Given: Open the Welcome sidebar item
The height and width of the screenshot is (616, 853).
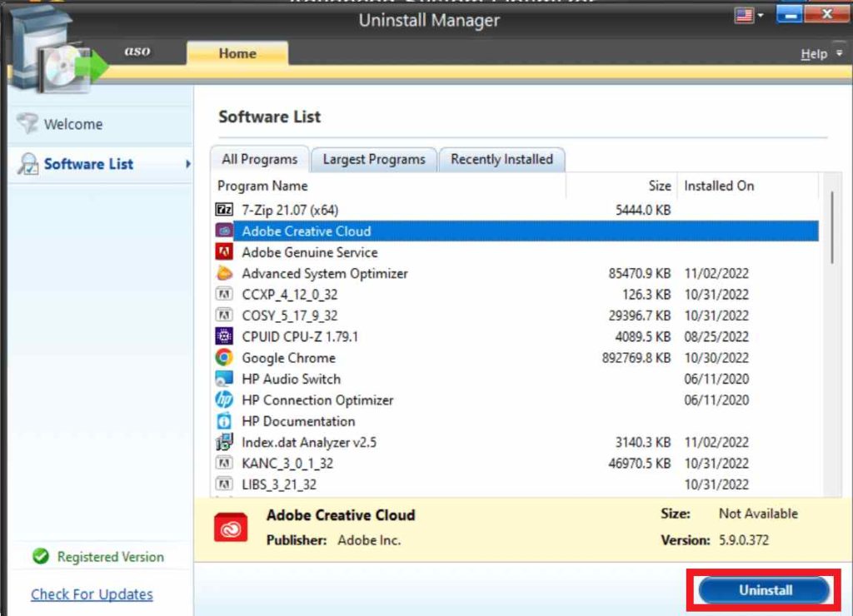Looking at the screenshot, I should tap(101, 124).
